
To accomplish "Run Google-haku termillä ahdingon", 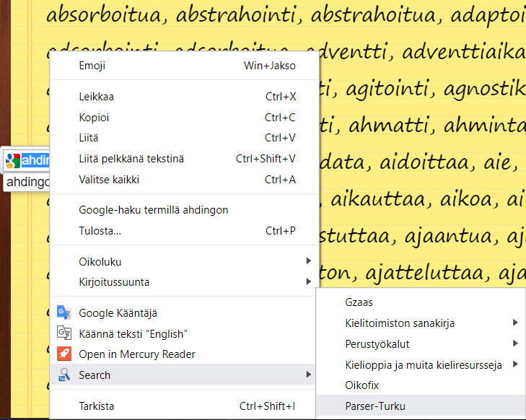I will [153, 210].
